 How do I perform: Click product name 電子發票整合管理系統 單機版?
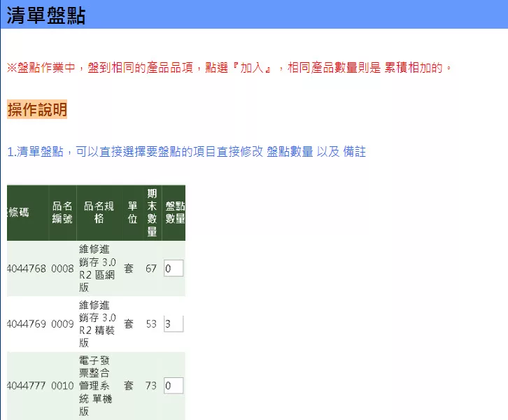click(98, 386)
